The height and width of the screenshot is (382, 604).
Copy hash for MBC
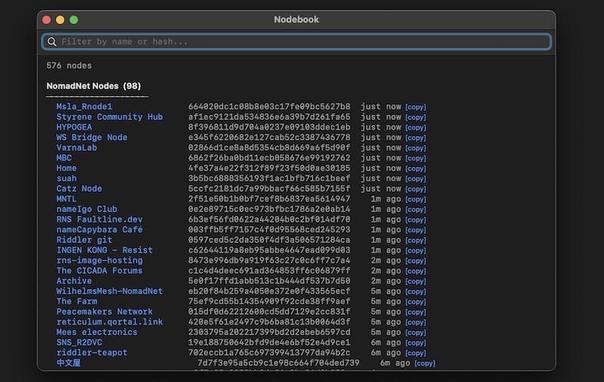[416, 158]
